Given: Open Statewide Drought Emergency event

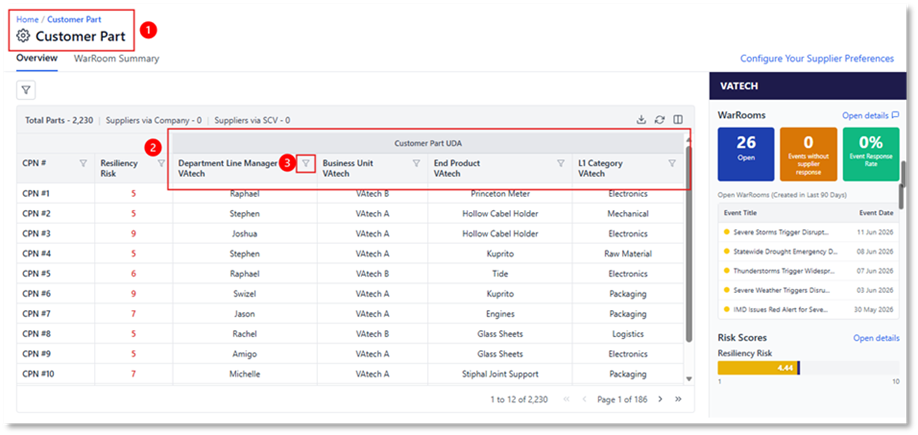Looking at the screenshot, I should pyautogui.click(x=785, y=251).
